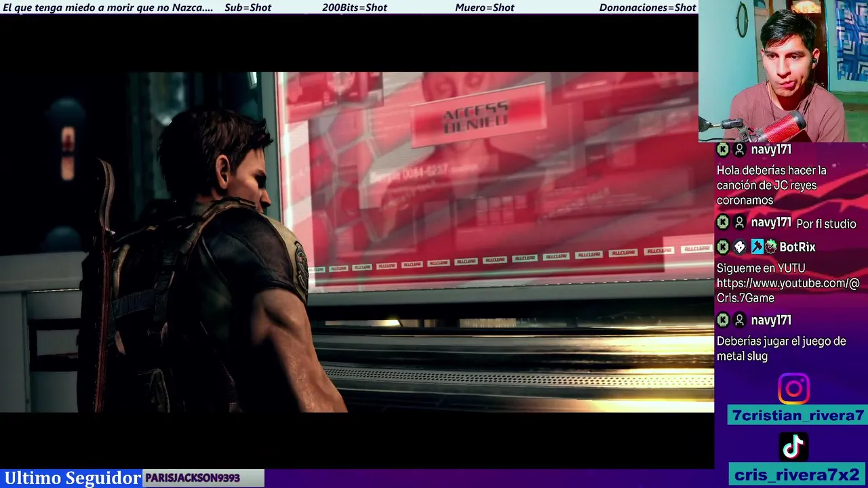Click the 'Muero=Shot' banner text
The height and width of the screenshot is (488, 868).
point(485,7)
